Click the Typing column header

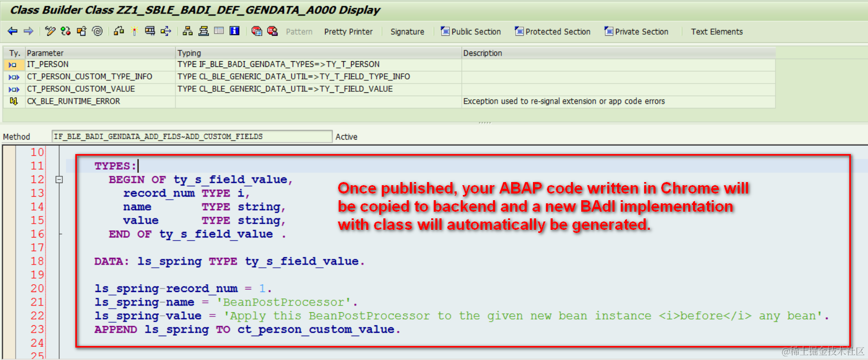pyautogui.click(x=318, y=53)
